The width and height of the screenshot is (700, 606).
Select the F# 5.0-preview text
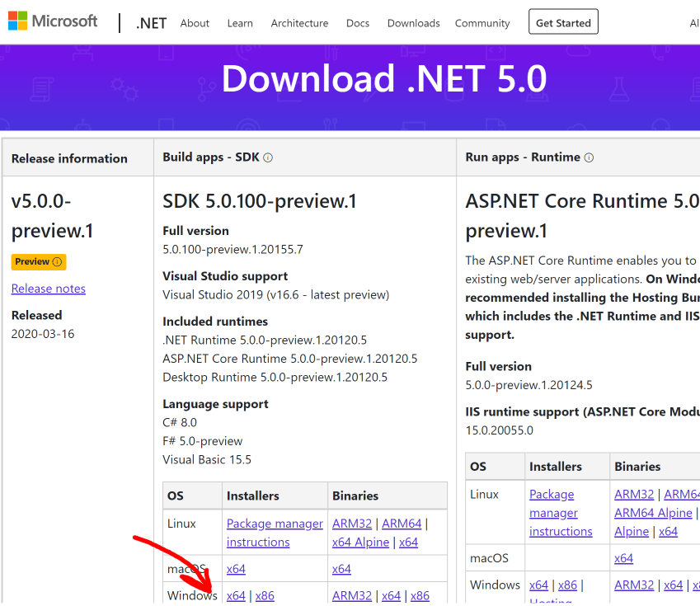coord(203,441)
